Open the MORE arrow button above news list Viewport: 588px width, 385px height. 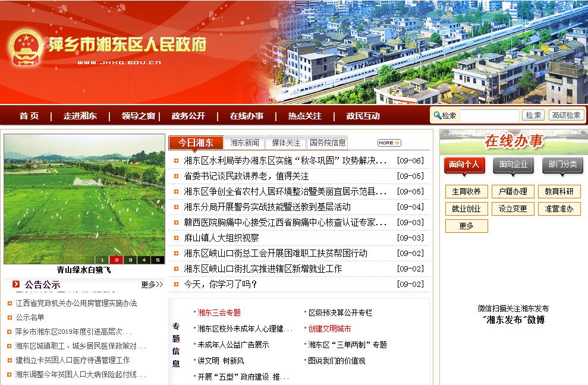click(x=389, y=143)
